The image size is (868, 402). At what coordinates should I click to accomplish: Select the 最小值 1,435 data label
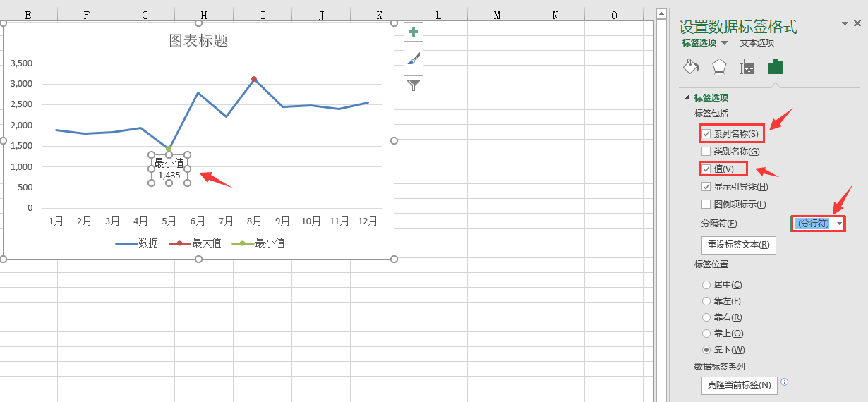[169, 169]
